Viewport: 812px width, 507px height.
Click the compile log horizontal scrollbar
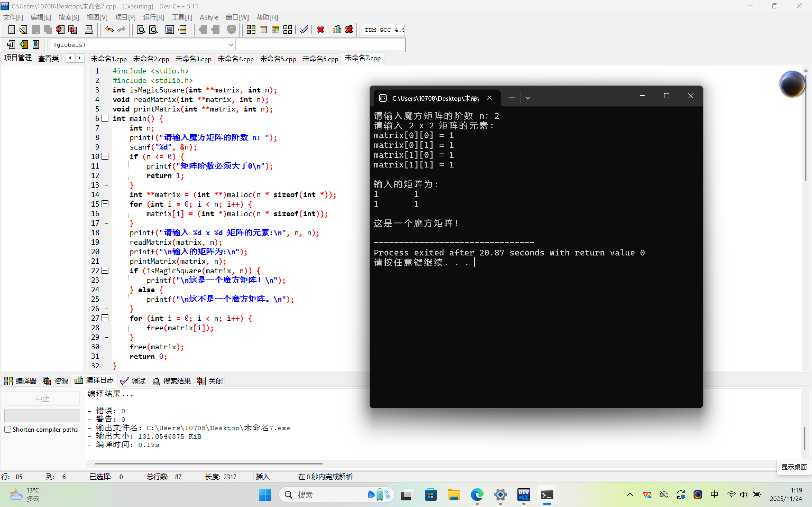208,464
